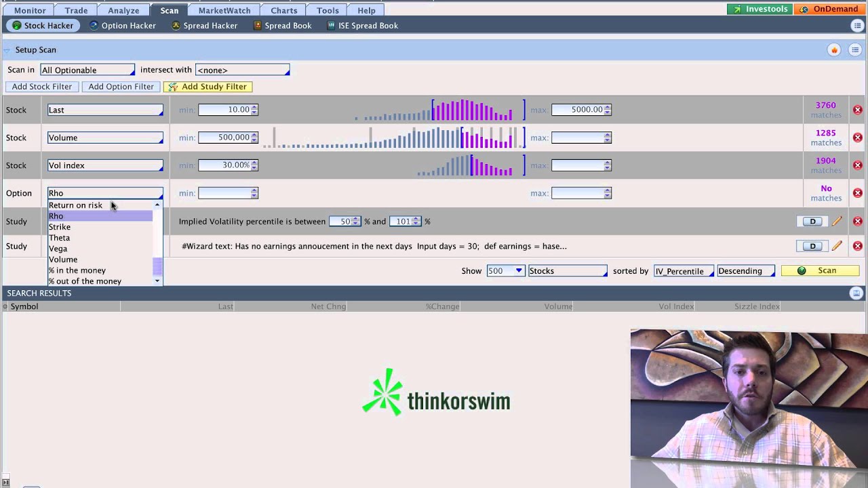Image resolution: width=868 pixels, height=488 pixels.
Task: Click the subtab bar menu icon
Action: click(857, 26)
